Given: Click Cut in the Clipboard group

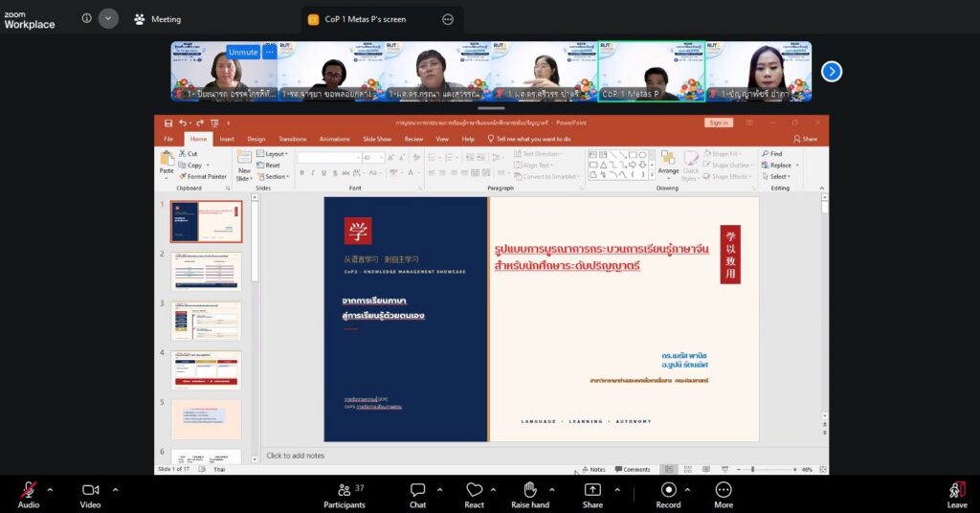Looking at the screenshot, I should 189,154.
